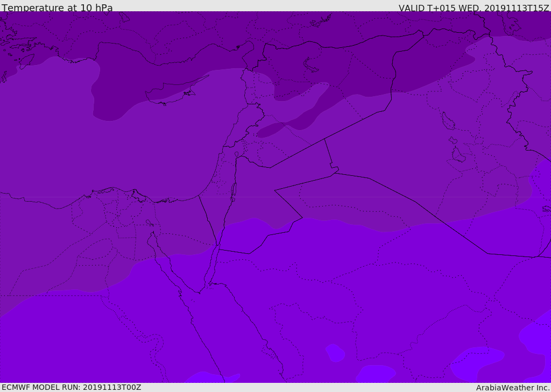551x392 pixels.
Task: Click the 'ECMWF MODEL RUN: 20191113T00Z' footer text
Action: [72, 387]
